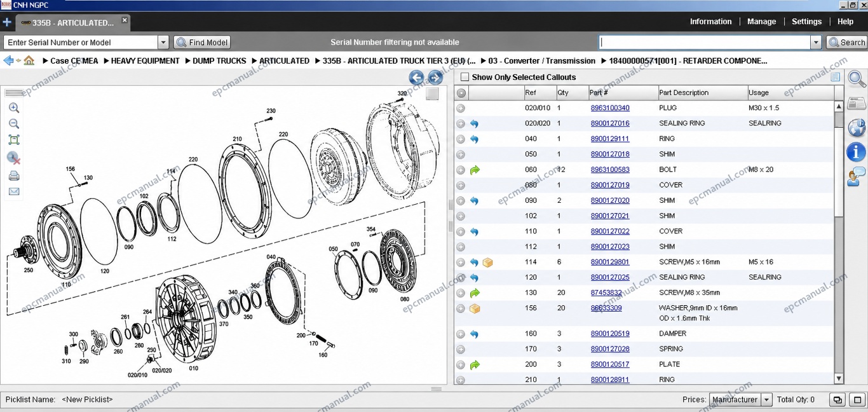
Task: Navigate to previous diagram arrow
Action: pos(416,78)
